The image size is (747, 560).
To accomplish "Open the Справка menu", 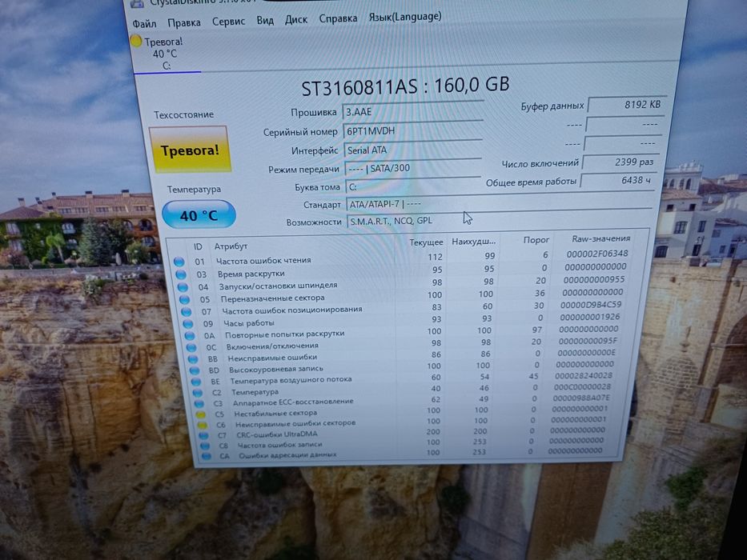I will (338, 18).
